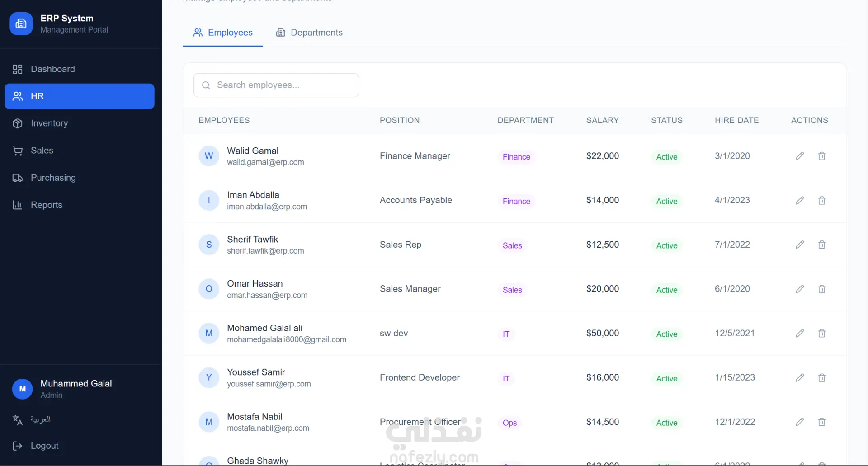
Task: Open the Reports section
Action: pyautogui.click(x=80, y=205)
